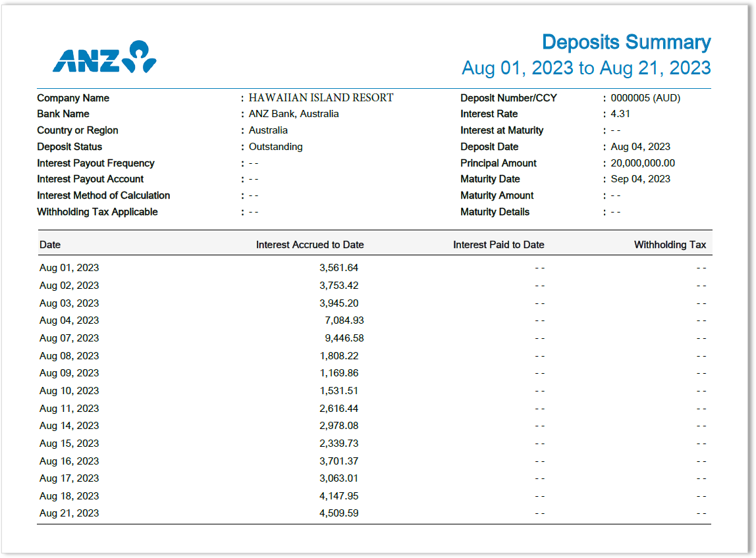Select the Deposits Summary title
This screenshot has height=558, width=756.
pos(626,42)
